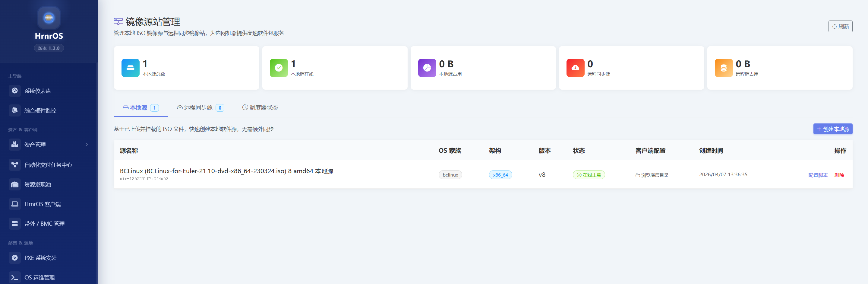
Task: Click the red 远程同步源 cloud download icon
Action: tap(575, 68)
